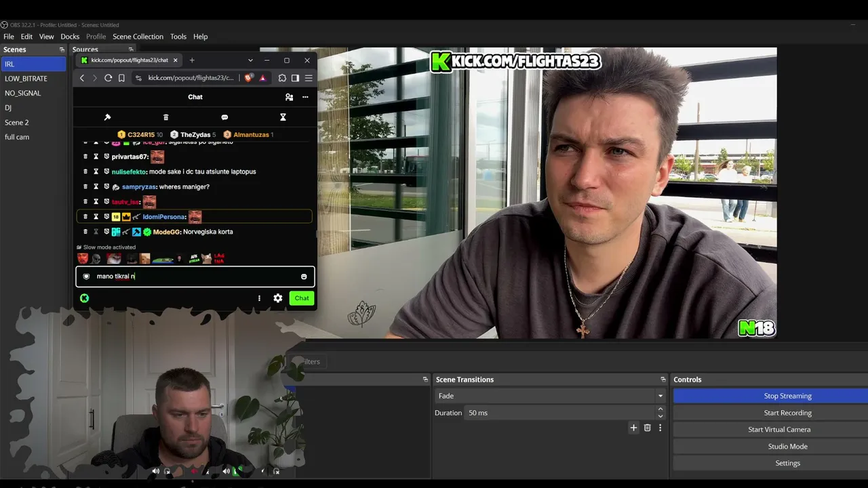Open the File menu in OBS
This screenshot has width=868, height=488.
[9, 37]
